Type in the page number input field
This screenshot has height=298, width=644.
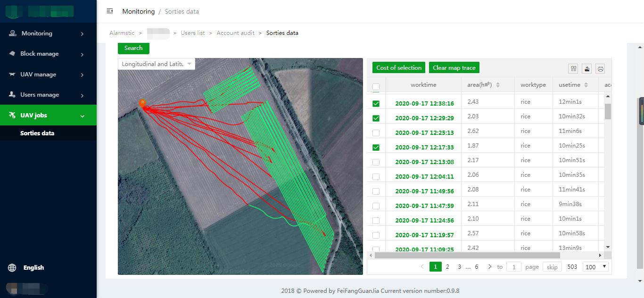pos(513,266)
